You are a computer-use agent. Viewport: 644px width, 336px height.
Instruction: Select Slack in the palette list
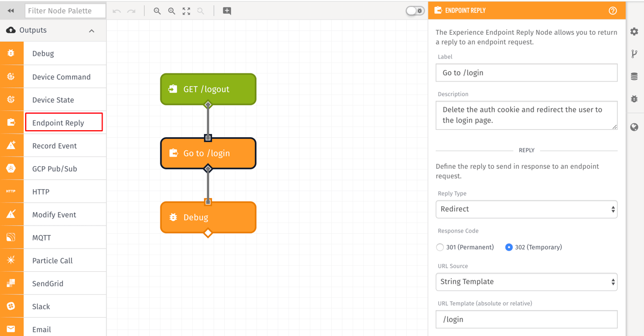(x=41, y=307)
